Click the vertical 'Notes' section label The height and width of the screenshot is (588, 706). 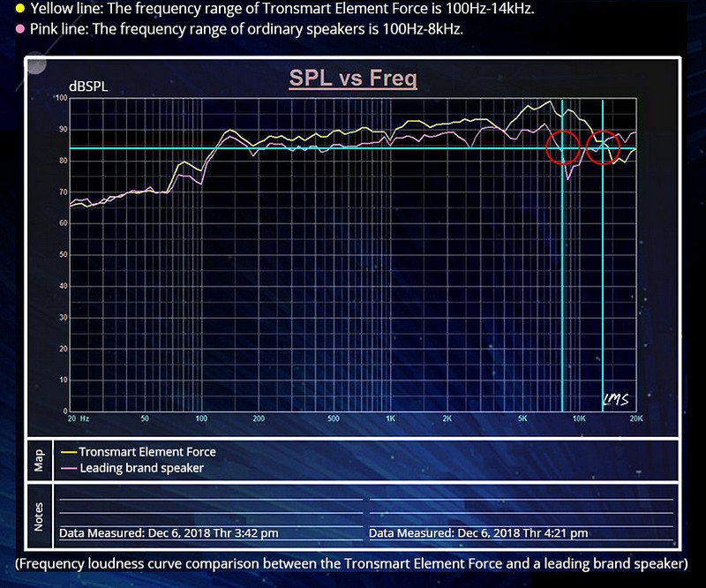pyautogui.click(x=39, y=516)
